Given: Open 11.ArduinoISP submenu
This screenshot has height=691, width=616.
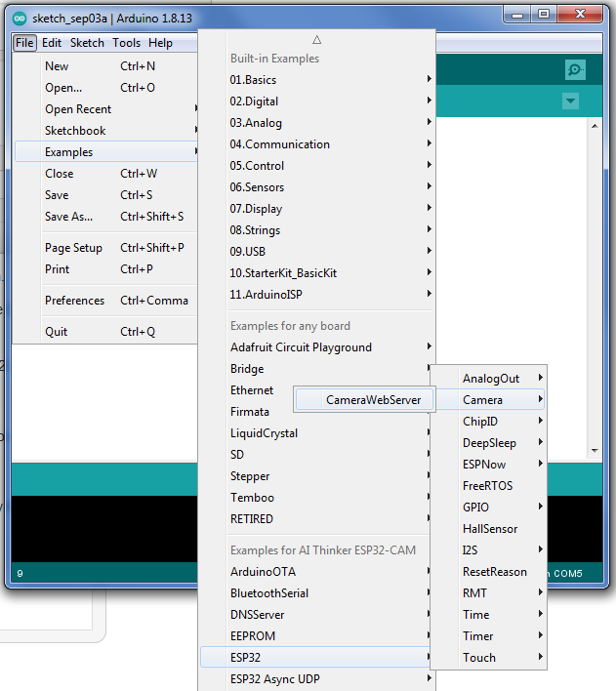Looking at the screenshot, I should [317, 295].
